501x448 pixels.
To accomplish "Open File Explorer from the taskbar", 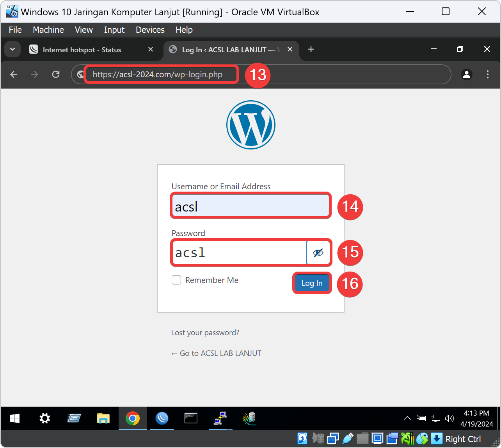I will pyautogui.click(x=103, y=419).
